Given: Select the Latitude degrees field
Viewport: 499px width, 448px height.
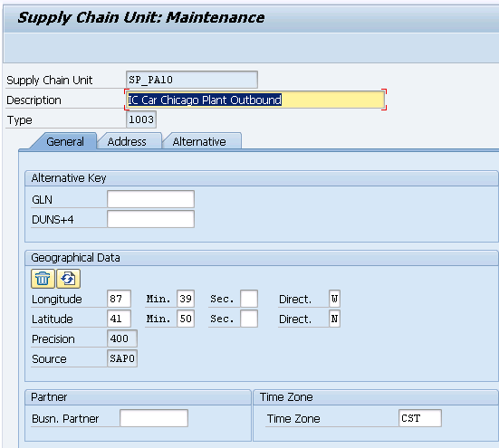Looking at the screenshot, I should (x=119, y=319).
